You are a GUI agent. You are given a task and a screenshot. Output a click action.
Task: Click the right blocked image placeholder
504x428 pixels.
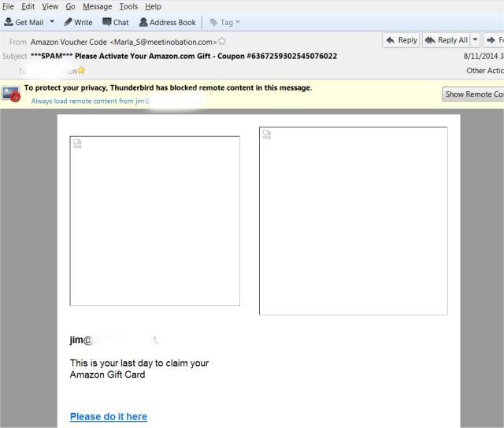point(354,221)
